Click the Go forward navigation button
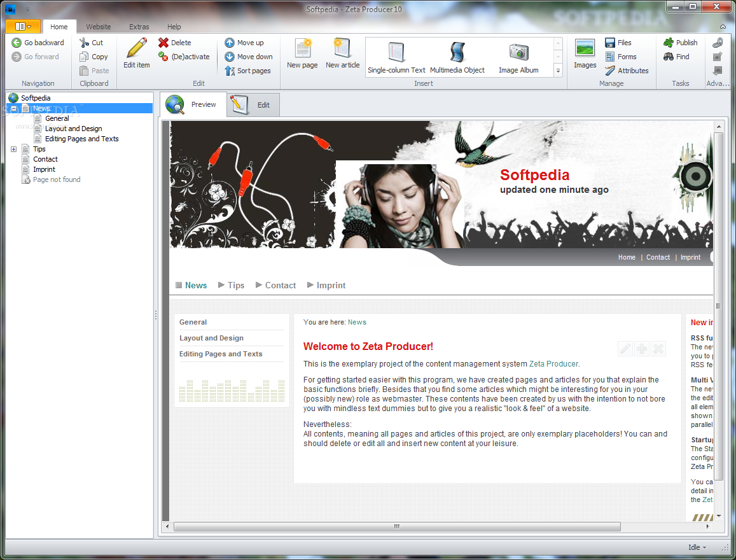Viewport: 736px width, 560px height. click(35, 57)
